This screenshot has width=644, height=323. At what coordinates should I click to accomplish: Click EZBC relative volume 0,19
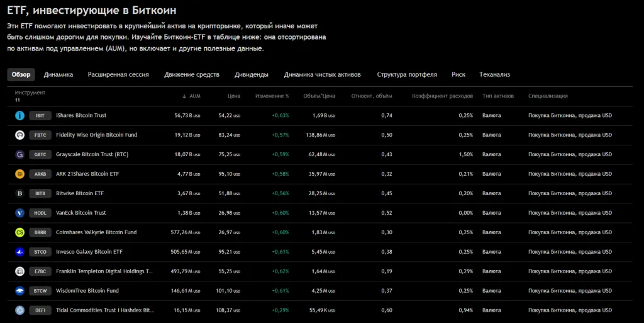[387, 271]
